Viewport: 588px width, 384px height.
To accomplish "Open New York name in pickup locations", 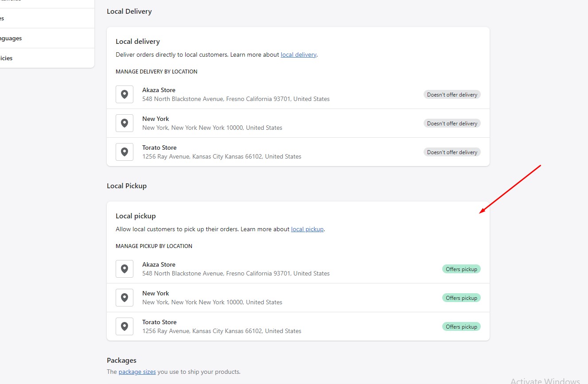I will [x=156, y=294].
